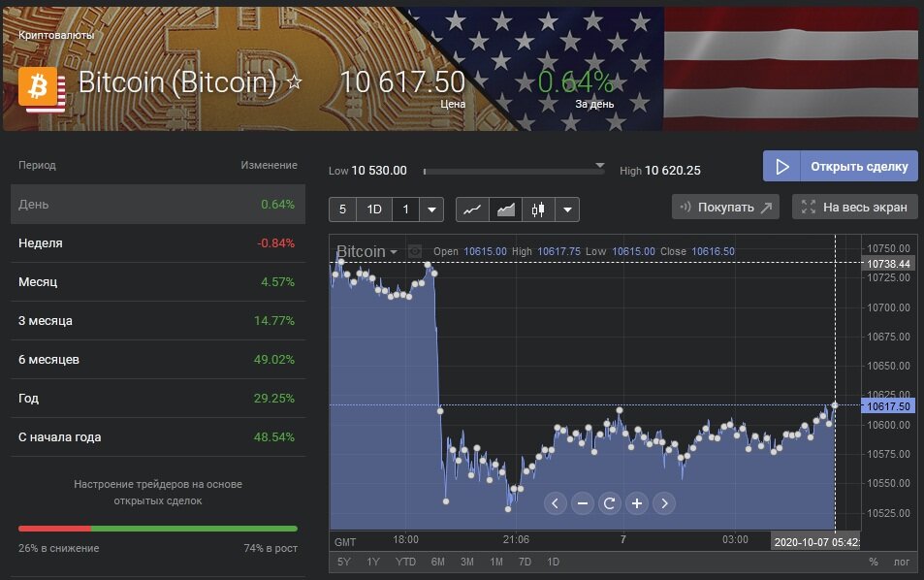924x580 pixels.
Task: Click the "На весь экран" fullscreen button
Action: click(854, 207)
